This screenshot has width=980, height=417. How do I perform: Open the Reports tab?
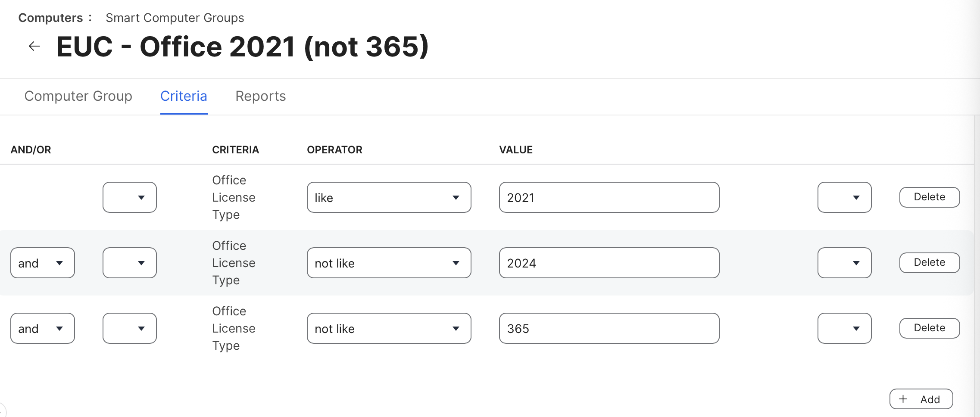pyautogui.click(x=261, y=96)
